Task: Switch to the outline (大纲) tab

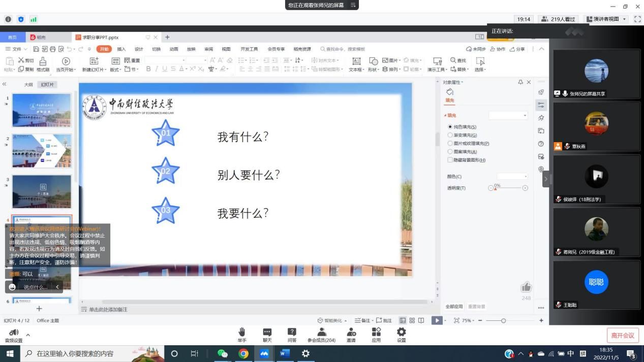Action: click(x=28, y=85)
